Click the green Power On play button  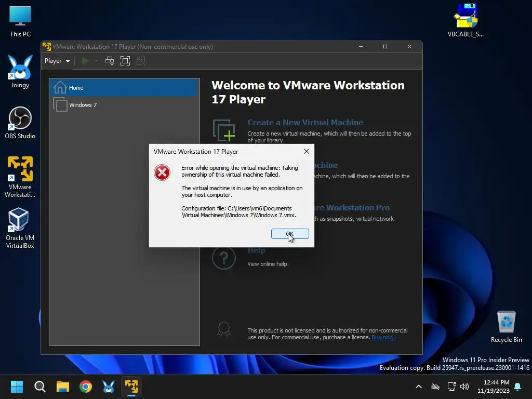pyautogui.click(x=85, y=61)
